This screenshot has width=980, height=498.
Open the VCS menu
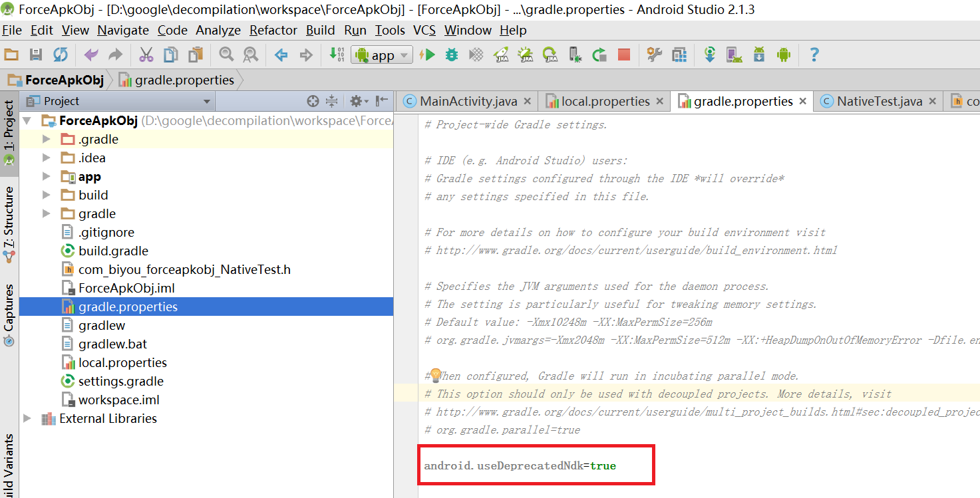[x=424, y=30]
